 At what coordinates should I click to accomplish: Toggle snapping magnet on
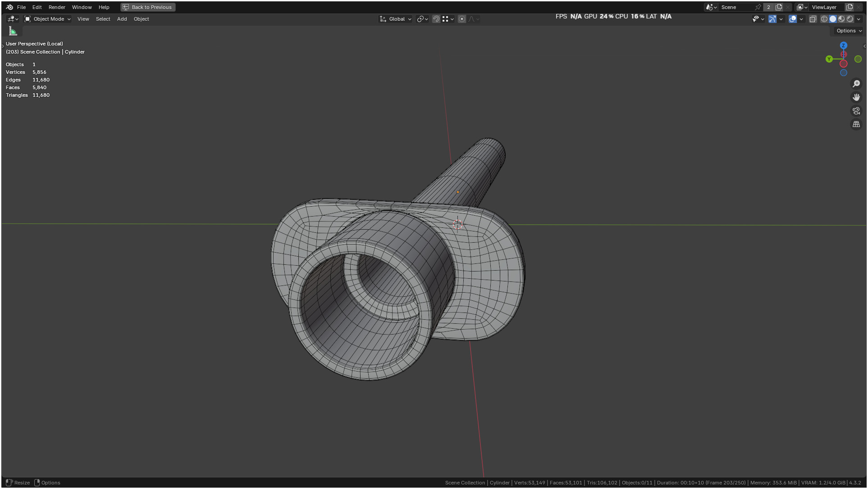click(436, 19)
